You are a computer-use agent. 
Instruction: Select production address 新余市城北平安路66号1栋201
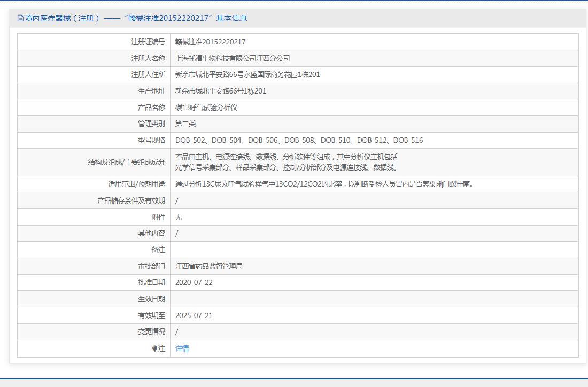220,91
